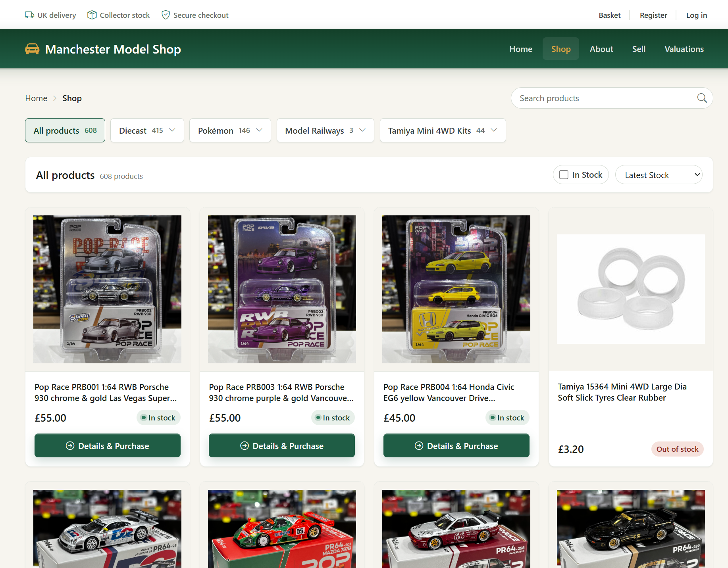728x568 pixels.
Task: Click Details & Purchase for PRB004 Honda Civic
Action: tap(456, 445)
